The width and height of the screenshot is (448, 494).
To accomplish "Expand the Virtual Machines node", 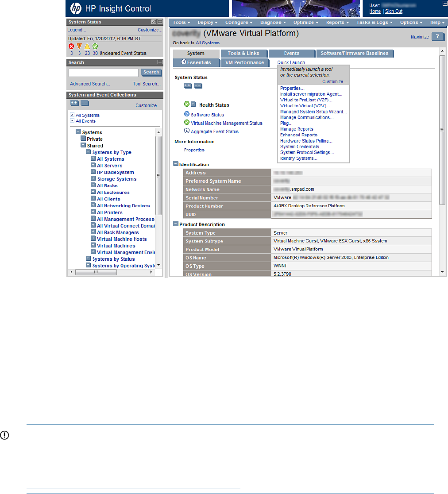I will (x=93, y=245).
